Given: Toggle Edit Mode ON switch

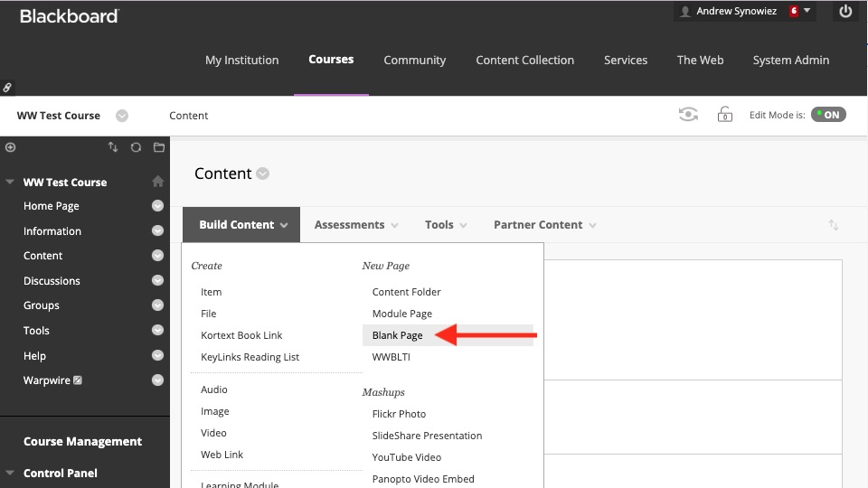Looking at the screenshot, I should [x=828, y=115].
